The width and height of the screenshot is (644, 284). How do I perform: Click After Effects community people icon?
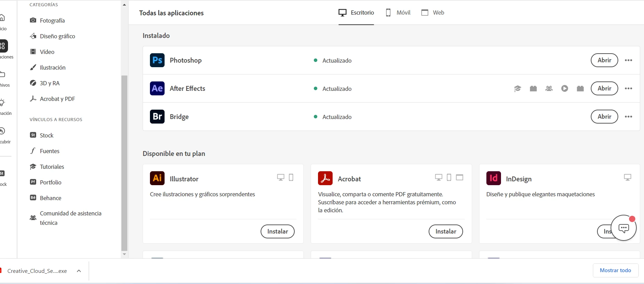pyautogui.click(x=549, y=88)
